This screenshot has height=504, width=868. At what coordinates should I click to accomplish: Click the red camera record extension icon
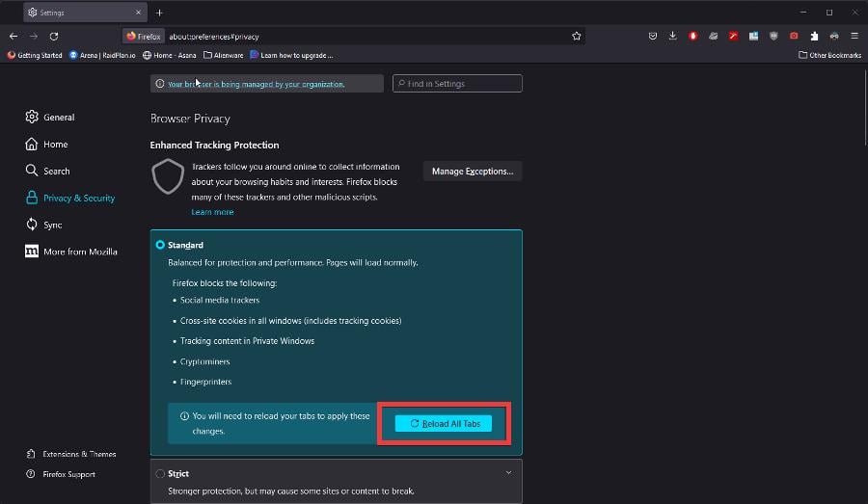794,36
